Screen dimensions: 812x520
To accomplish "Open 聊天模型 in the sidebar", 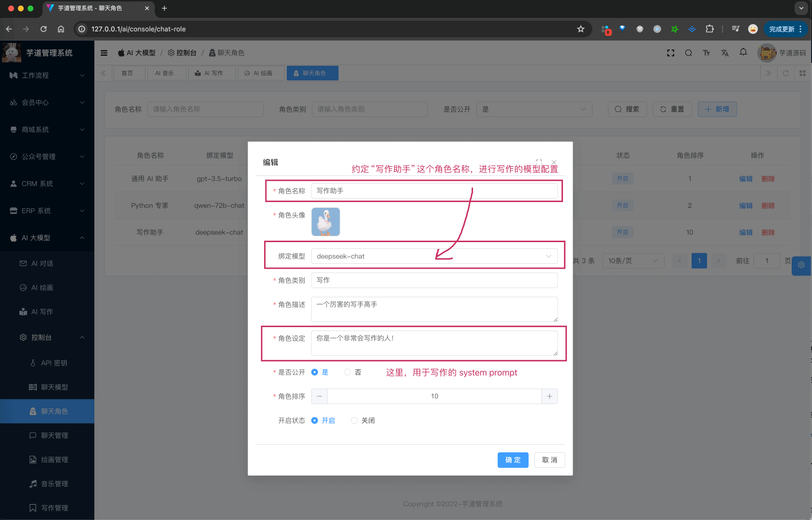I will tap(54, 387).
